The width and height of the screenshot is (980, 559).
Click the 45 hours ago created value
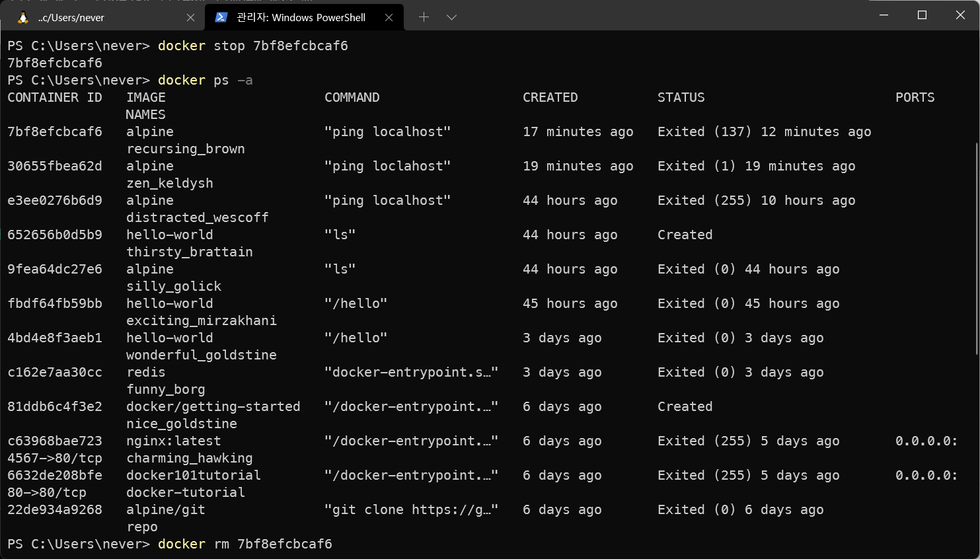570,303
